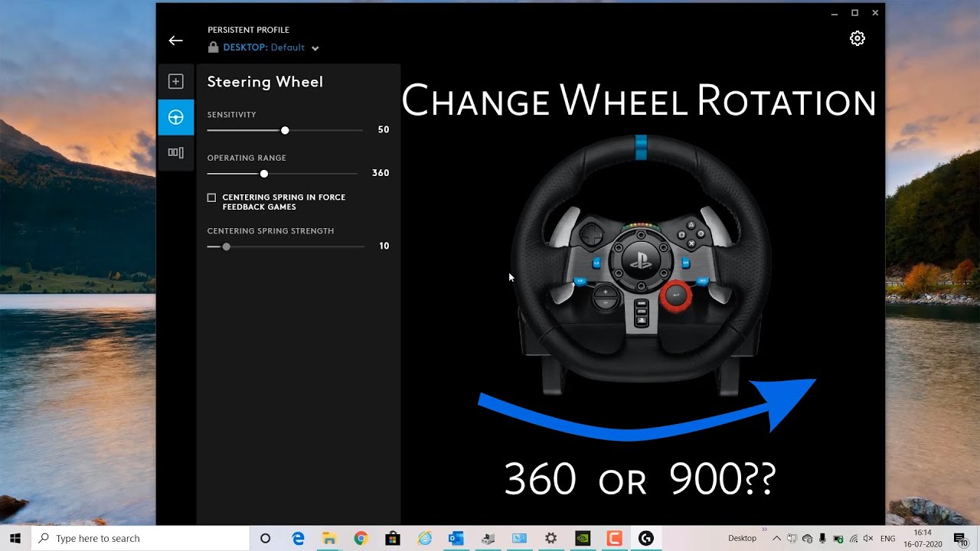The width and height of the screenshot is (980, 551).
Task: Open G HUB settings gear
Action: coord(857,38)
